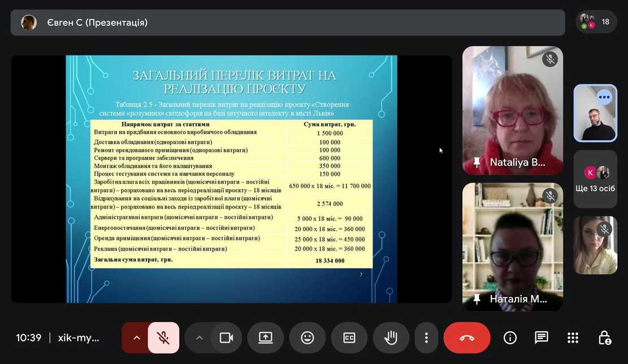The image size is (628, 364).
Task: Open host controls lock icon
Action: pyautogui.click(x=604, y=338)
